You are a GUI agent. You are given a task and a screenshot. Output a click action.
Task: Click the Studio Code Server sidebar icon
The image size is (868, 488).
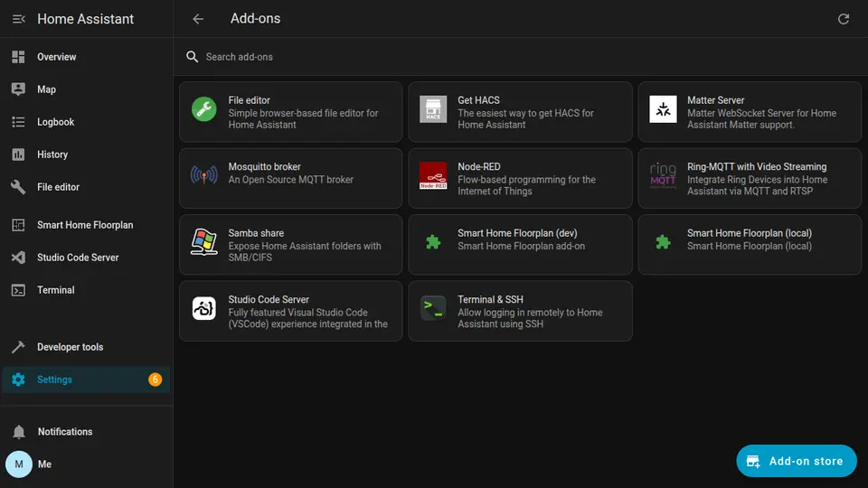click(x=18, y=258)
